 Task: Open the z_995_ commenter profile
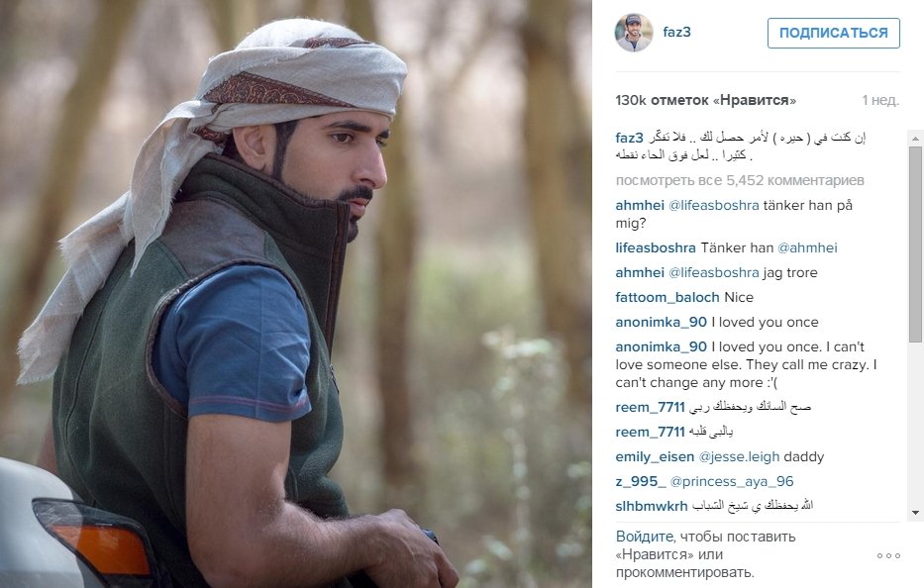[641, 482]
